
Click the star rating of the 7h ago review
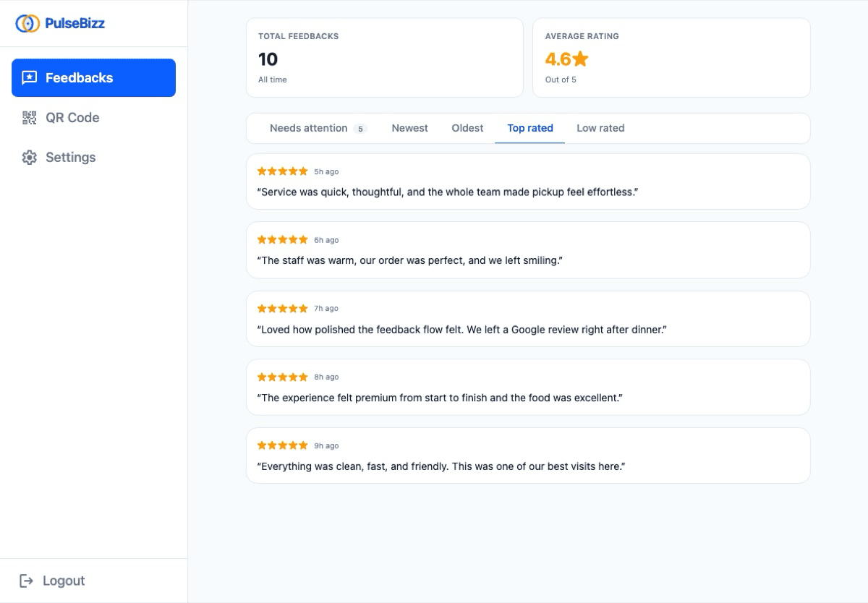point(283,308)
